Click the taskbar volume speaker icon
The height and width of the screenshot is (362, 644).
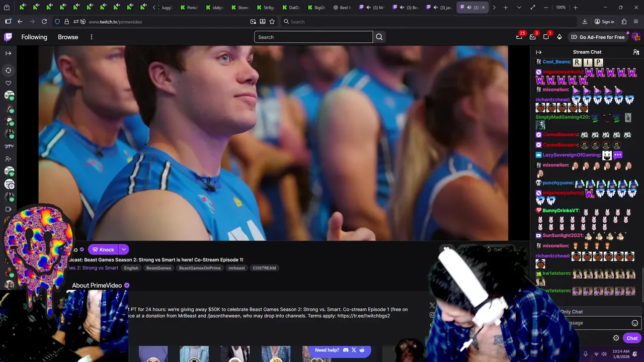[x=604, y=354]
